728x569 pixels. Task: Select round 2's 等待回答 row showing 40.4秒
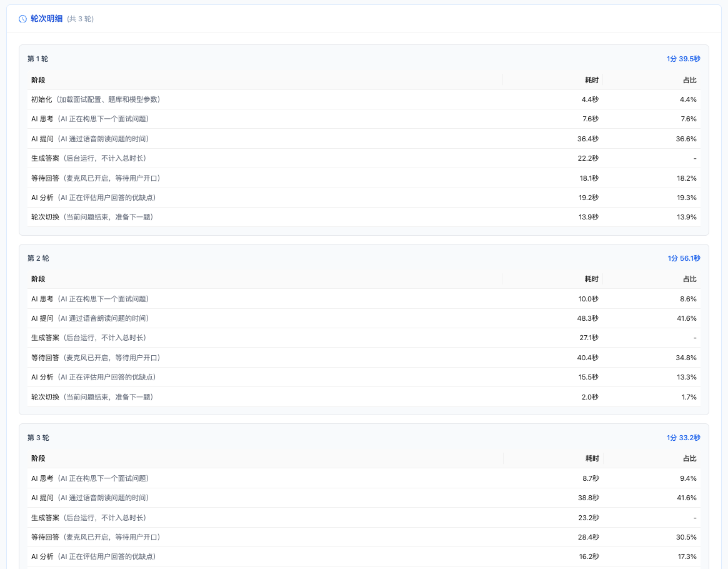pos(96,358)
